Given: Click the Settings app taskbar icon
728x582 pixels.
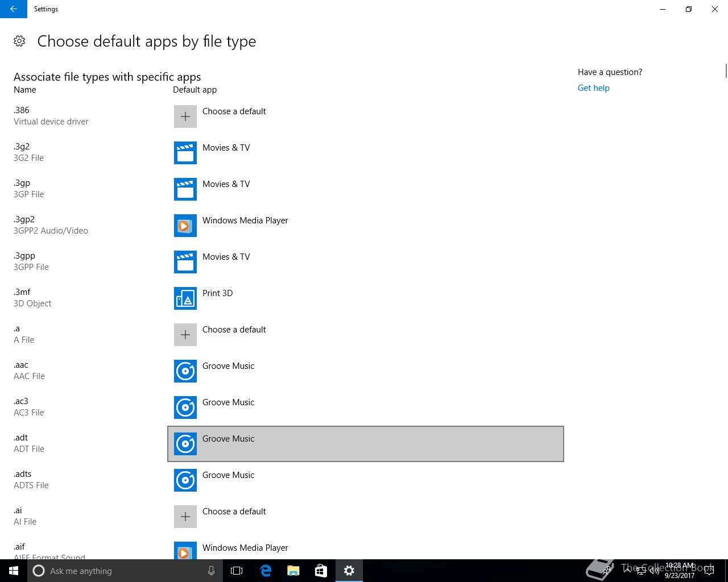Looking at the screenshot, I should [x=349, y=571].
